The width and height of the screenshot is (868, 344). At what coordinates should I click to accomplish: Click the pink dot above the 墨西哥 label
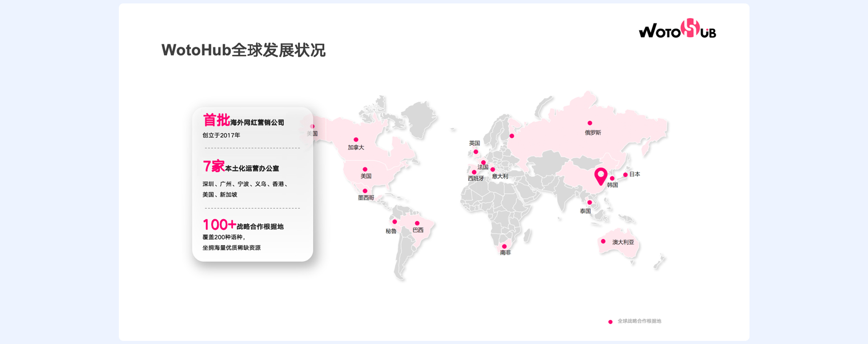365,191
